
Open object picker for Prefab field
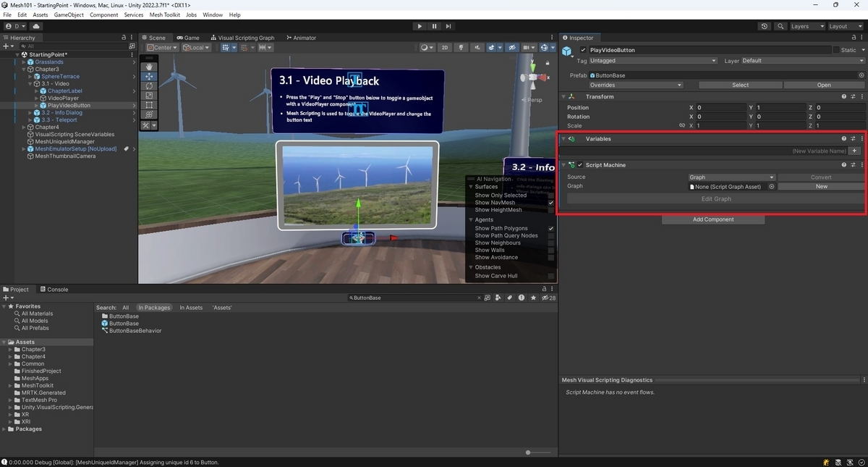861,75
